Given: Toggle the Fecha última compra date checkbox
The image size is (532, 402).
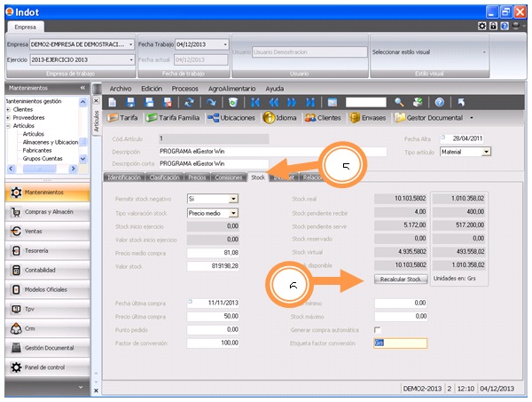Looking at the screenshot, I should 191,303.
